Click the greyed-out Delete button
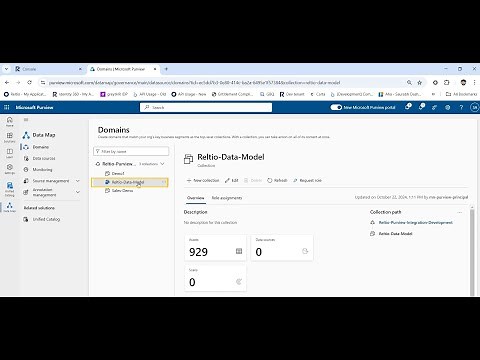 coord(253,180)
